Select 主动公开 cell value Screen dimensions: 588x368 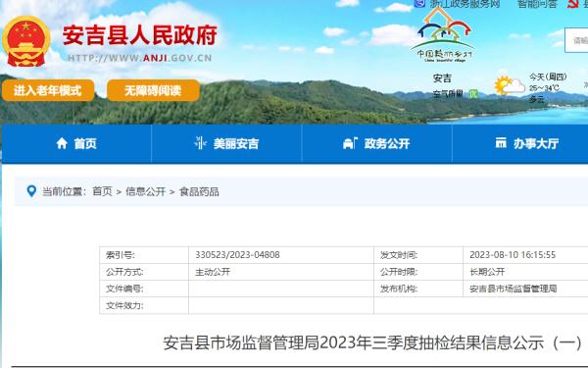(x=213, y=272)
